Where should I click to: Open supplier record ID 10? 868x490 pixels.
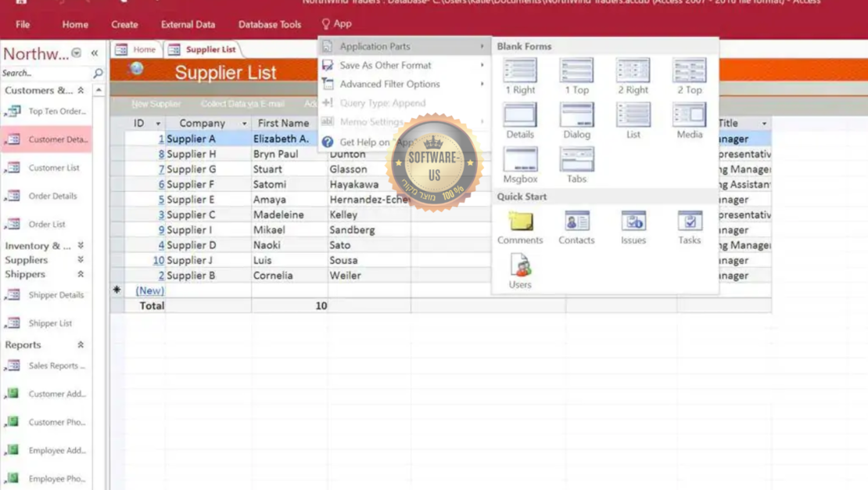[x=158, y=261]
